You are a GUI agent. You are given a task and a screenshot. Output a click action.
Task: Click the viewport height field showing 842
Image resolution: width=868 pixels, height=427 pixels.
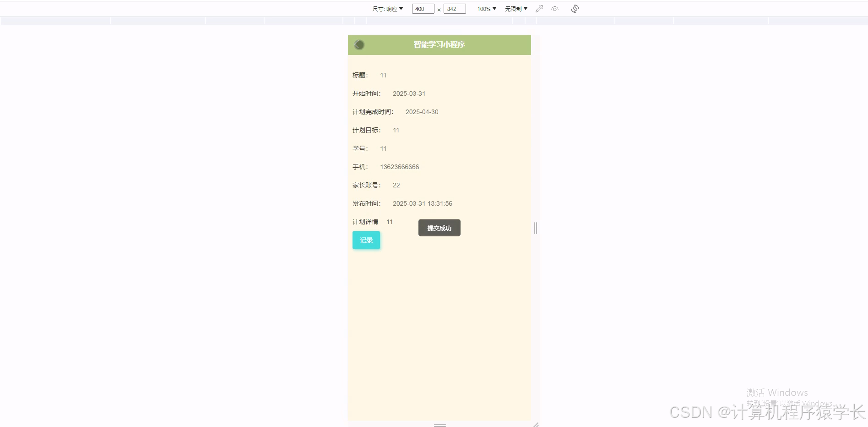point(455,8)
